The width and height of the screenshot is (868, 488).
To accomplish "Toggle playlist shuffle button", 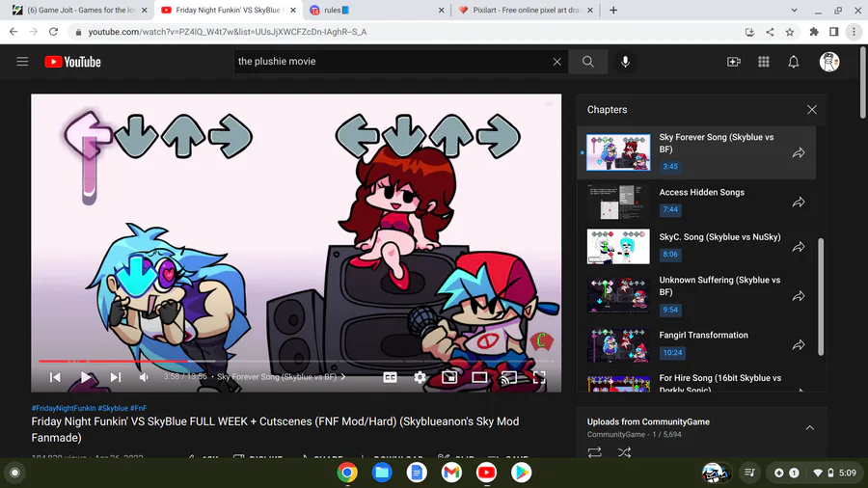I will (624, 452).
